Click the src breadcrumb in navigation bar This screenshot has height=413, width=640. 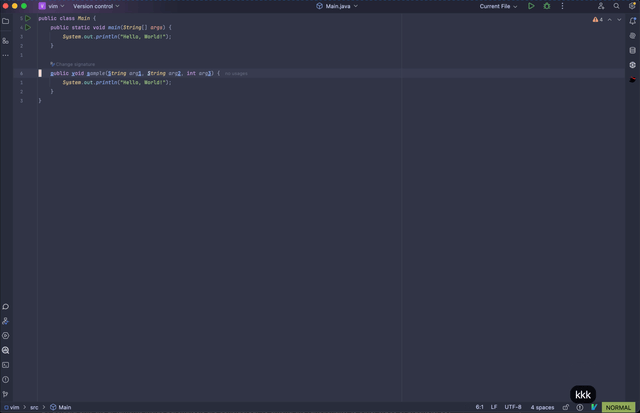[34, 407]
